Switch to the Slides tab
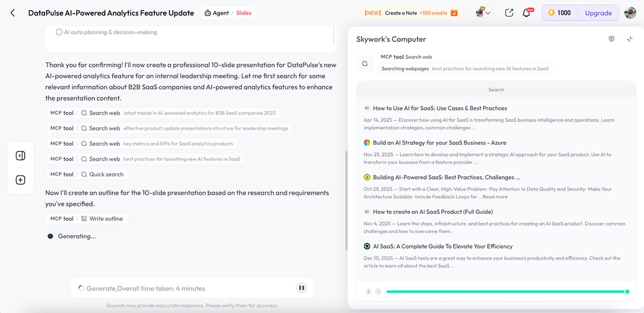 click(x=244, y=13)
